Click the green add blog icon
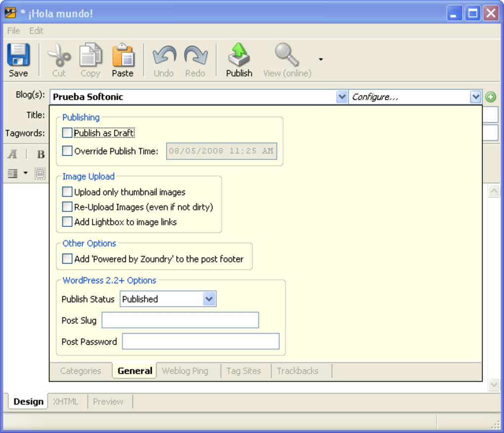Viewport: 504px width, 433px height. [x=491, y=97]
